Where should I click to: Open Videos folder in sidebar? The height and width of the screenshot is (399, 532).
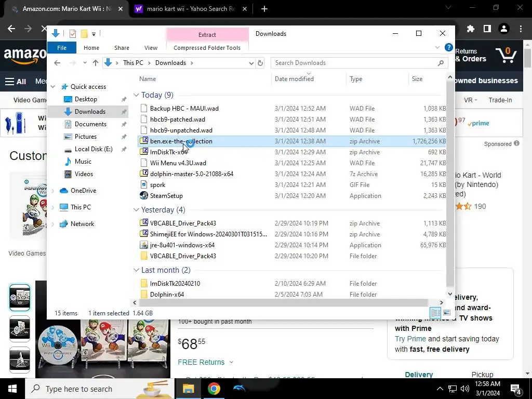coord(84,174)
